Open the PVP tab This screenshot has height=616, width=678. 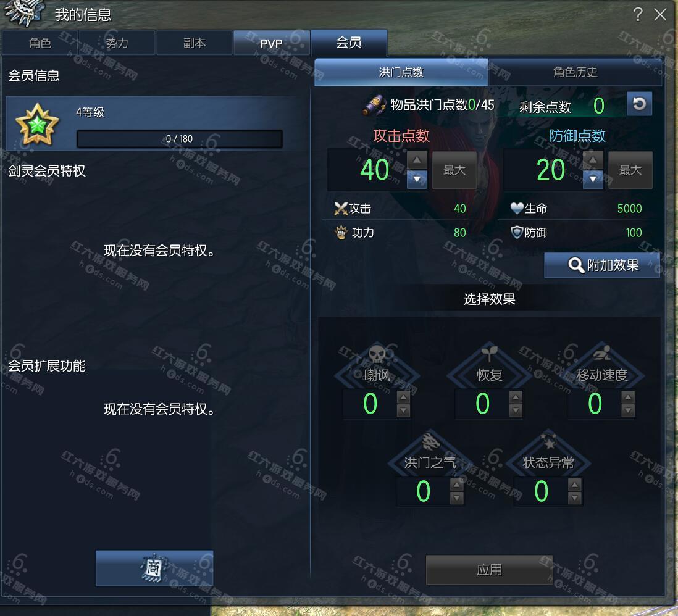coord(272,43)
